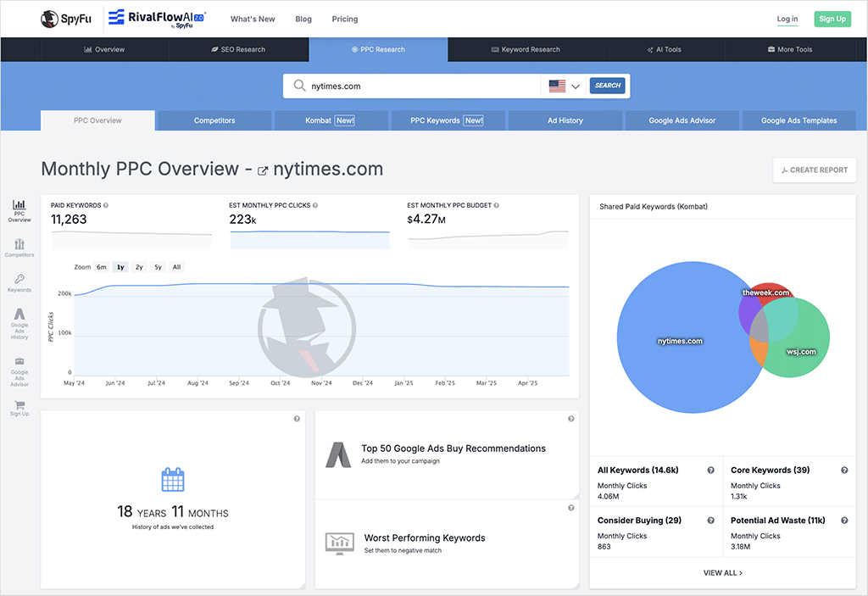This screenshot has height=596, width=868.
Task: Click All Keywords (14.6k) heading
Action: pos(637,471)
